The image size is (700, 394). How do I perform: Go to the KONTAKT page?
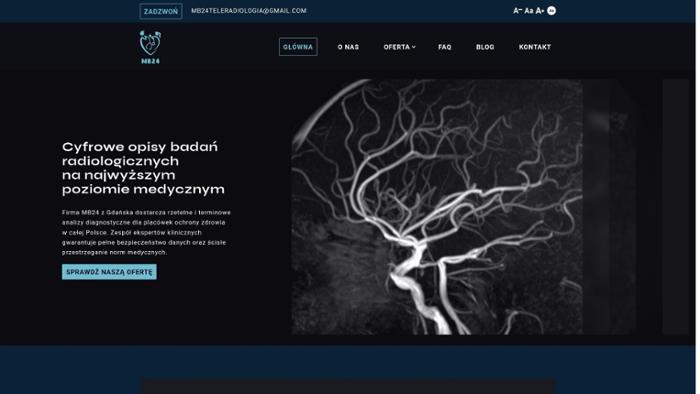535,47
